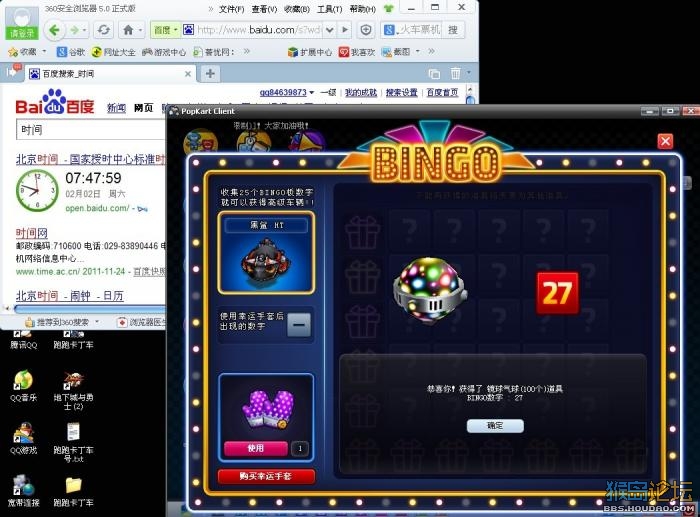
Task: Switch to the 新闻 tab on Baidu
Action: [117, 108]
